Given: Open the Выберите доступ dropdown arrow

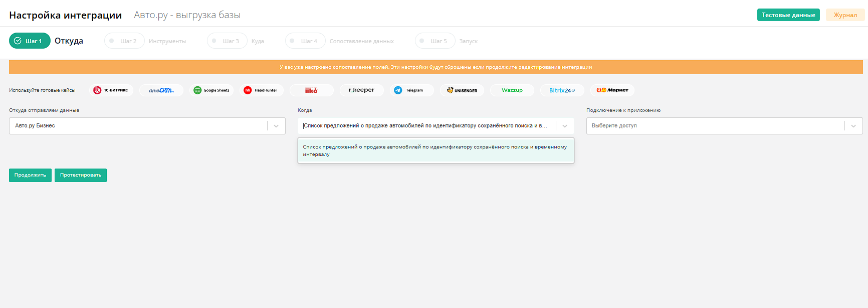Looking at the screenshot, I should pyautogui.click(x=853, y=126).
